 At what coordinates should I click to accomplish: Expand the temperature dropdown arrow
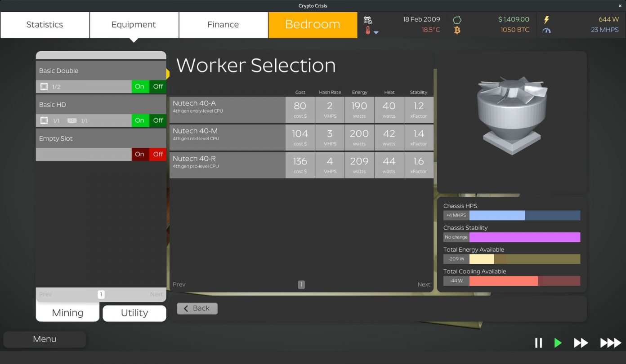[x=376, y=32]
